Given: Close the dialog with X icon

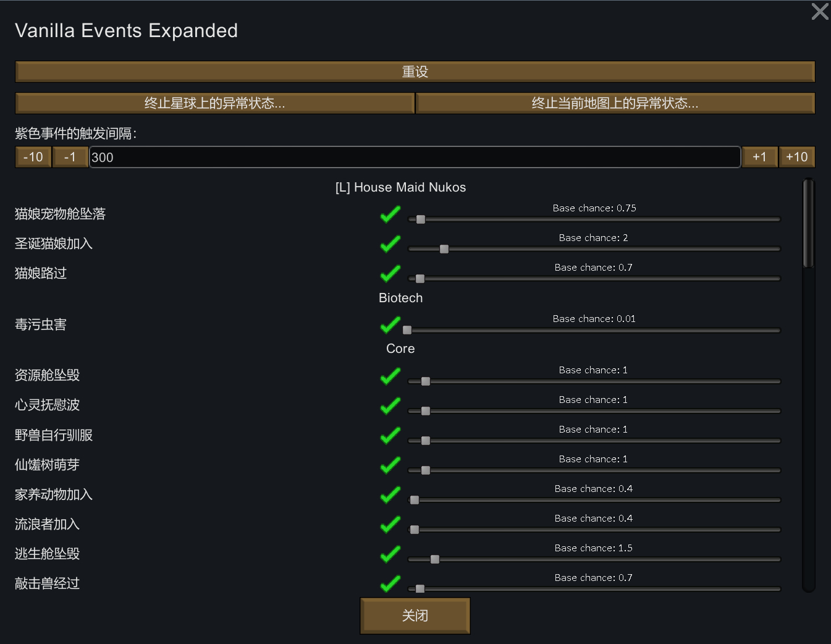Looking at the screenshot, I should 820,11.
